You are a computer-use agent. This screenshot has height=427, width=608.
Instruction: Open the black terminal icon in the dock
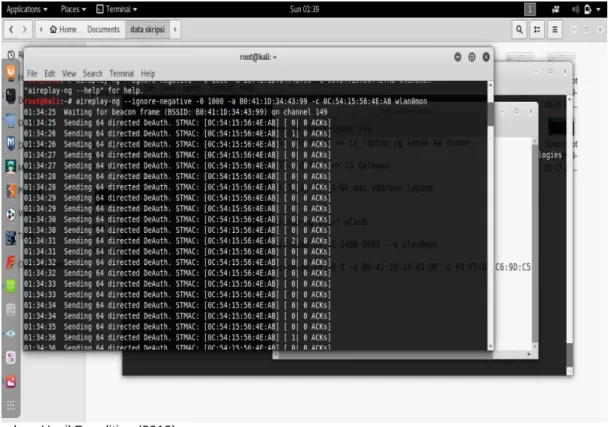click(11, 95)
